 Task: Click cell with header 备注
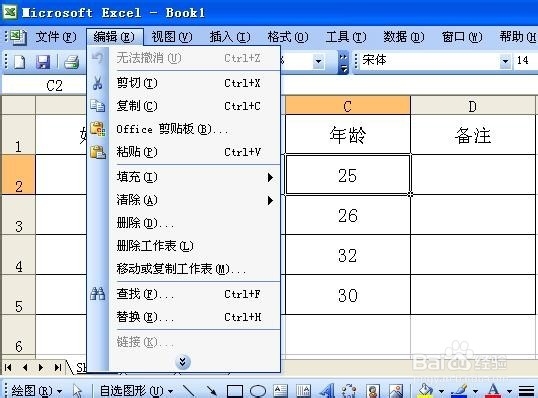click(473, 134)
